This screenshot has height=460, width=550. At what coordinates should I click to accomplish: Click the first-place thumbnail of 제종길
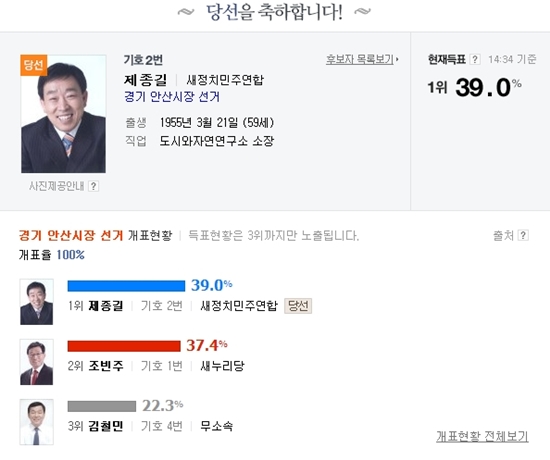[x=36, y=302]
